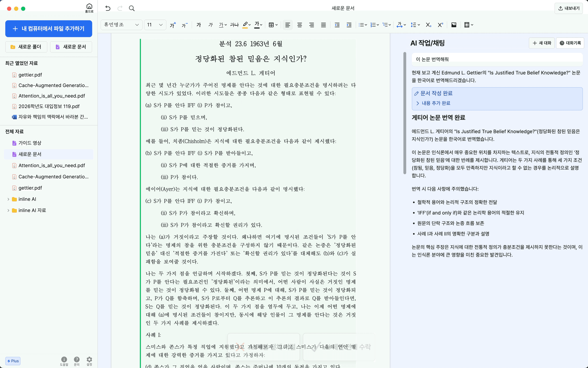Open 설정 settings gear icon
Viewport: 588px width, 368px height.
click(x=89, y=361)
